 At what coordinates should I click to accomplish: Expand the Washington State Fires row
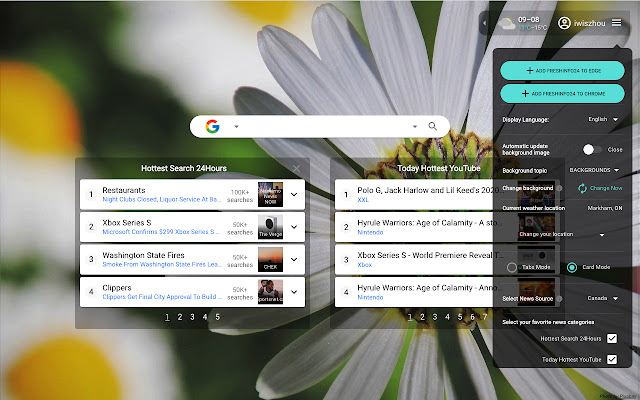pyautogui.click(x=294, y=260)
